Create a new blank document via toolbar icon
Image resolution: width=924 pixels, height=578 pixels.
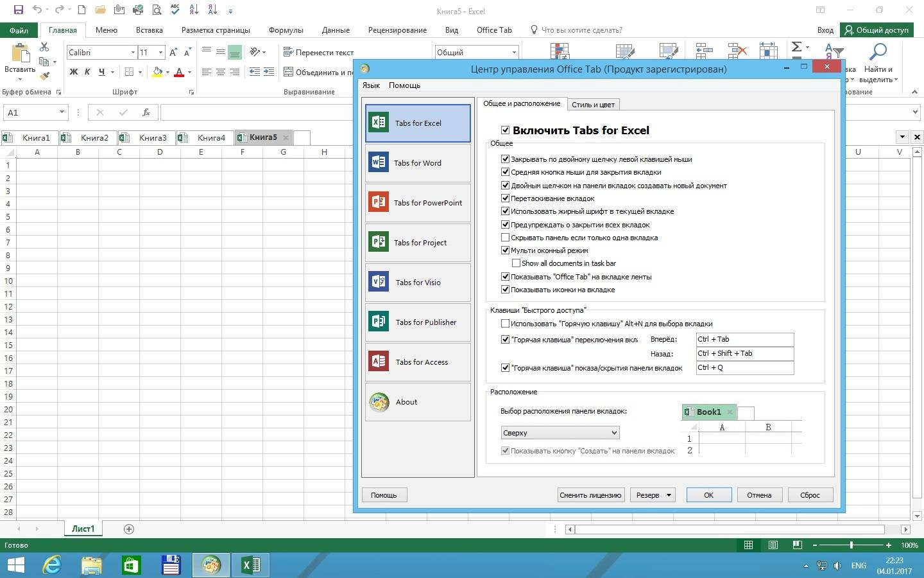point(81,10)
